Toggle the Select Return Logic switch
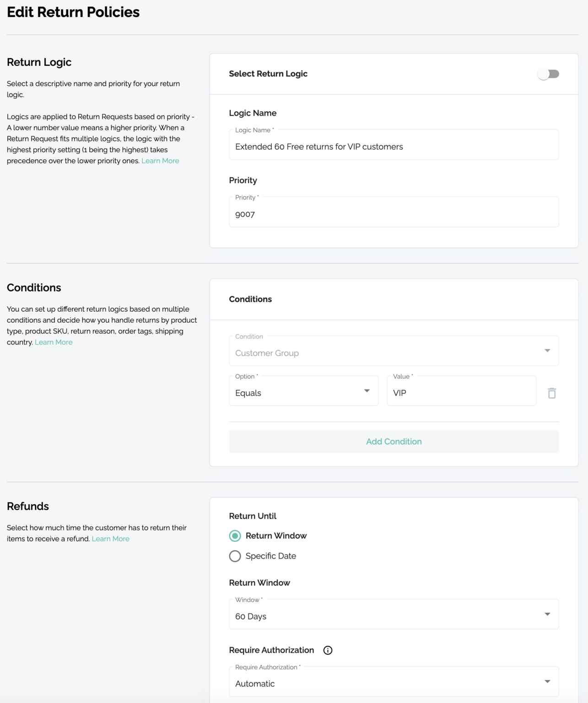Screen dimensions: 588x703 click(548, 74)
